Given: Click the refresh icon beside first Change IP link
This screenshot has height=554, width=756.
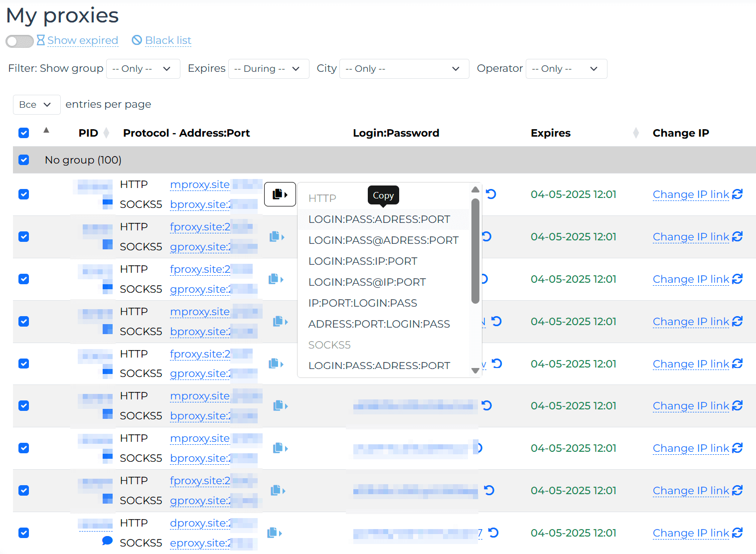Looking at the screenshot, I should (738, 194).
